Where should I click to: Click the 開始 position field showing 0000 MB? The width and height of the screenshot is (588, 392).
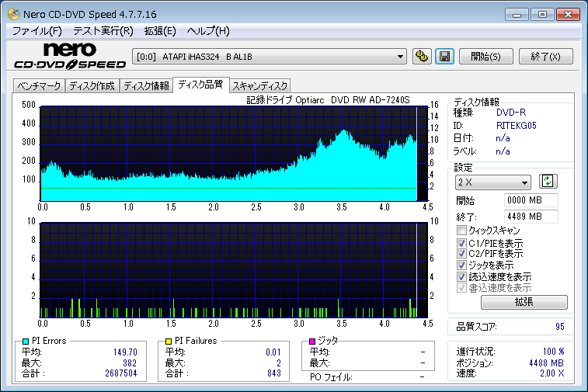tap(531, 200)
